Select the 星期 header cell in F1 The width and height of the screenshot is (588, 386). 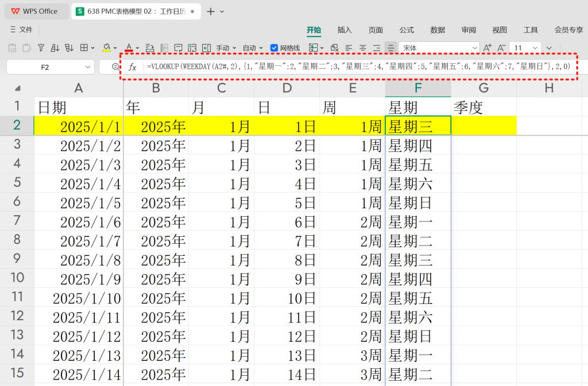click(x=418, y=107)
